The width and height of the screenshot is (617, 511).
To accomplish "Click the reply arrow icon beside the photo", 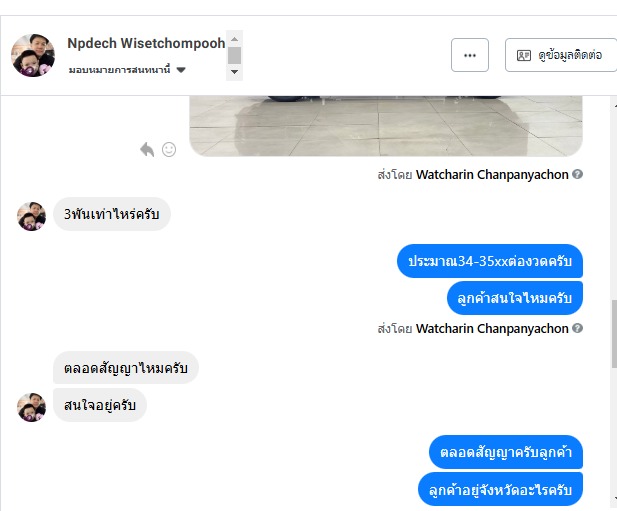I will [147, 149].
